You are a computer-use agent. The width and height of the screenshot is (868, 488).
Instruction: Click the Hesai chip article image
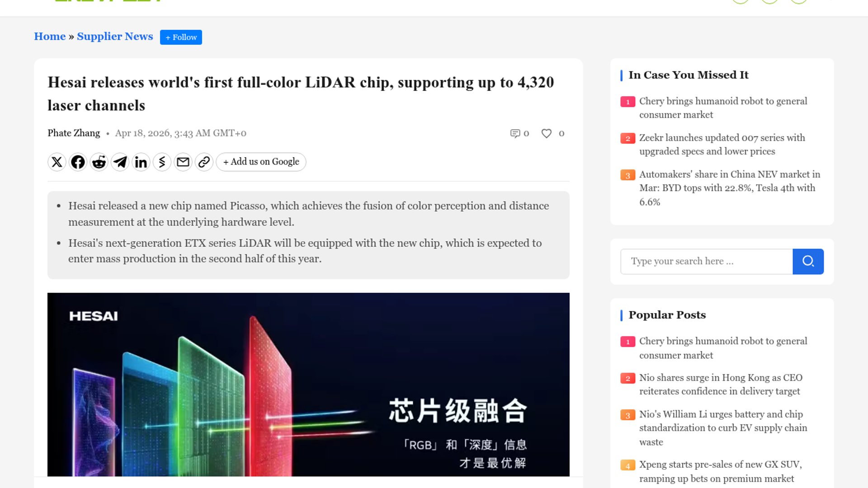point(308,384)
